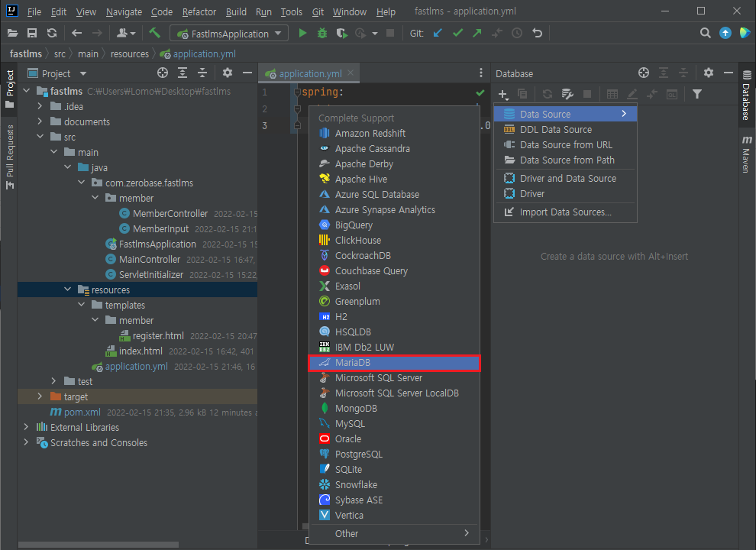The image size is (756, 550).
Task: Click Database panel filter funnel icon
Action: pos(696,95)
